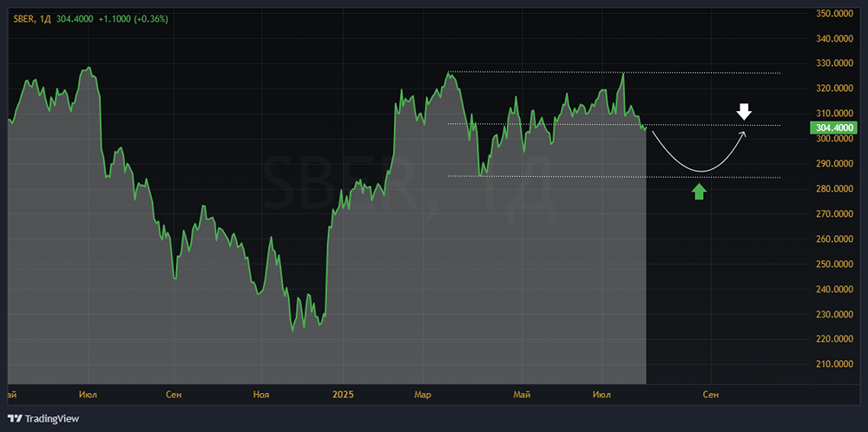Click the SBER symbol name in header

pyautogui.click(x=24, y=18)
